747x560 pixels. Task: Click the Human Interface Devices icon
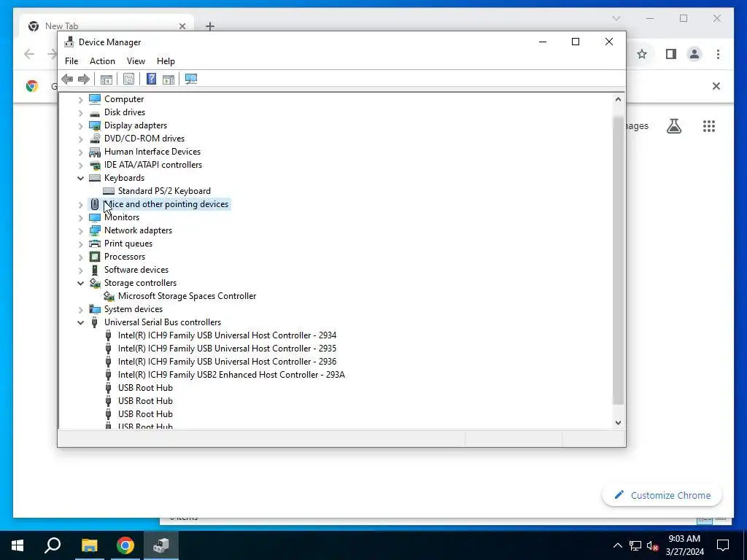(95, 152)
